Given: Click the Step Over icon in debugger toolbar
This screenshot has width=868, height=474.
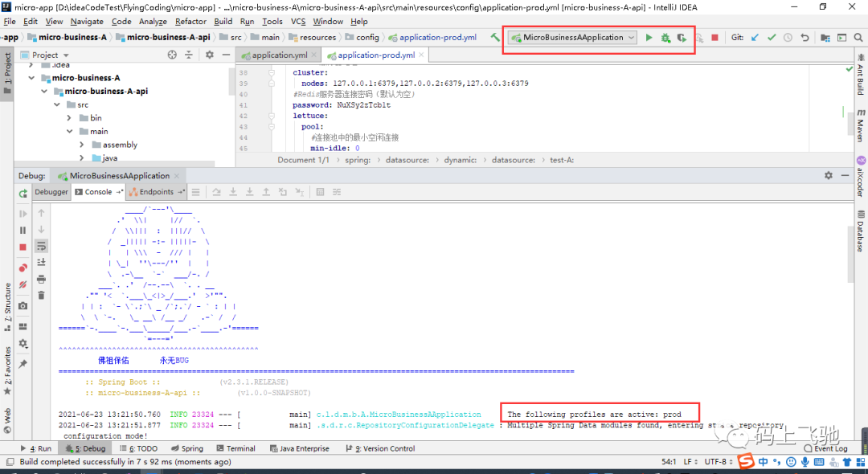Looking at the screenshot, I should [216, 192].
